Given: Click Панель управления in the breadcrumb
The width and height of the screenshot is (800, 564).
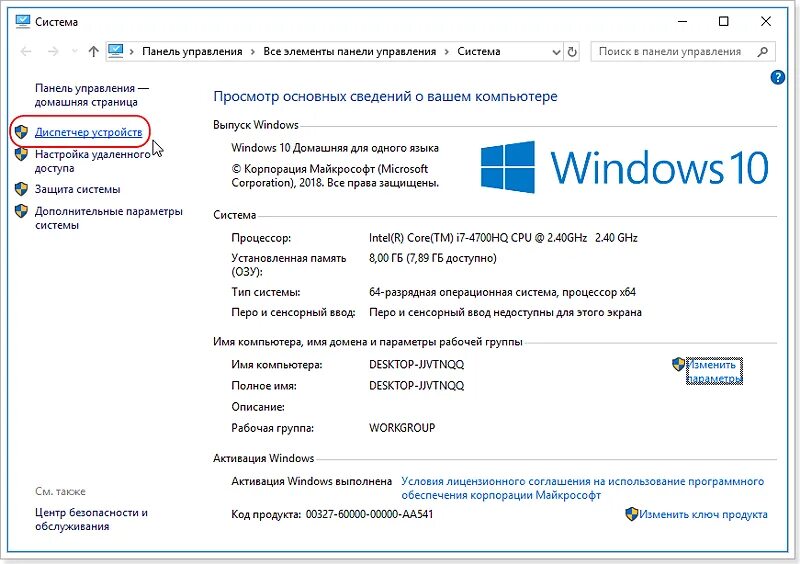Looking at the screenshot, I should 192,52.
